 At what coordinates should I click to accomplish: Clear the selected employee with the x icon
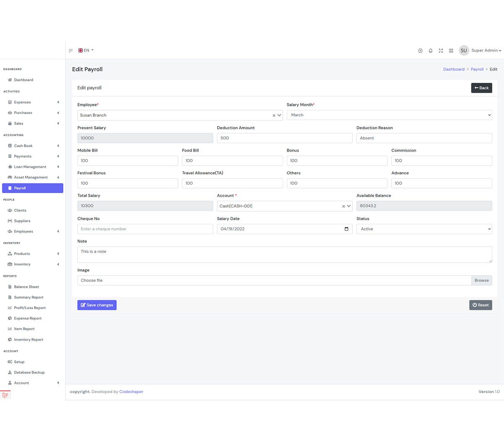274,116
